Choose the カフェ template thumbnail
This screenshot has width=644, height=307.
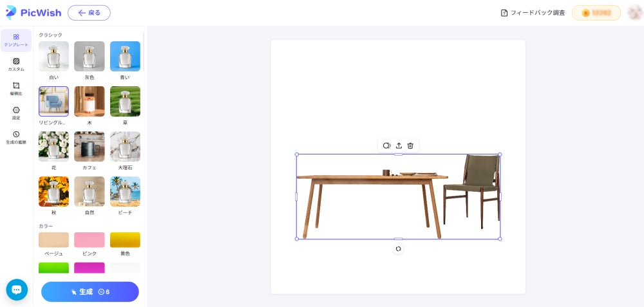89,147
